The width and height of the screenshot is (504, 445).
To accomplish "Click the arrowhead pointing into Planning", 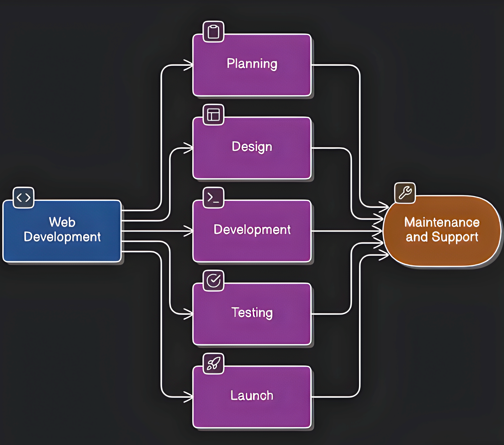I will point(189,65).
